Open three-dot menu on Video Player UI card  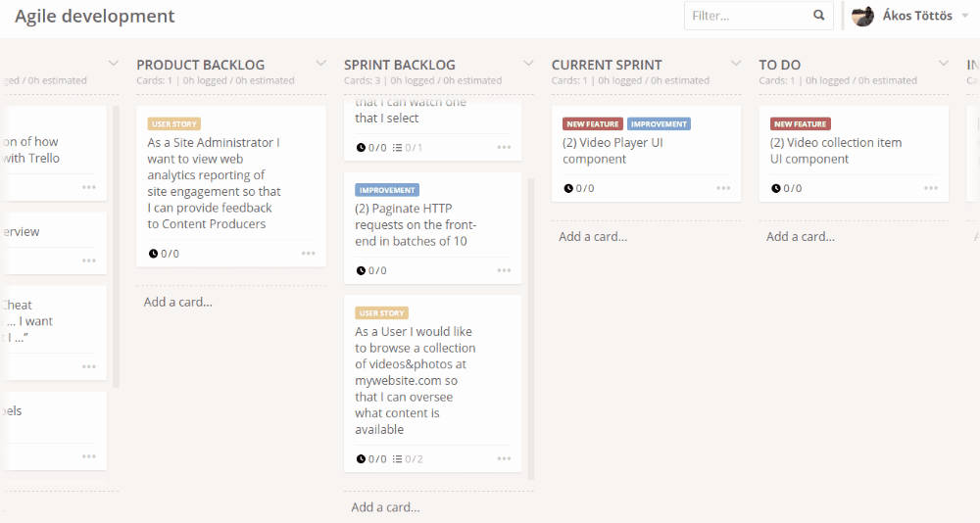coord(723,188)
